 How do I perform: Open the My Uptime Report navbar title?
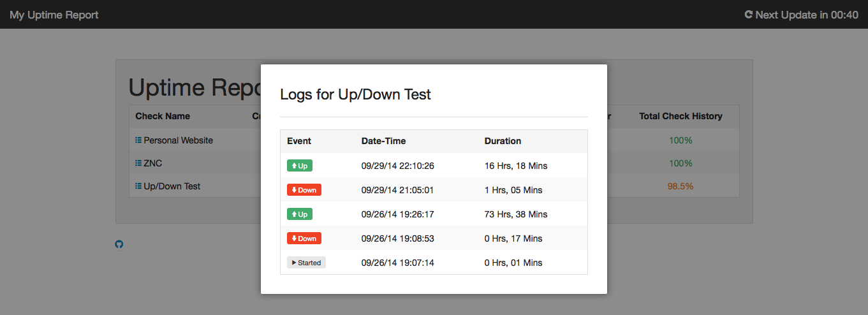click(54, 15)
